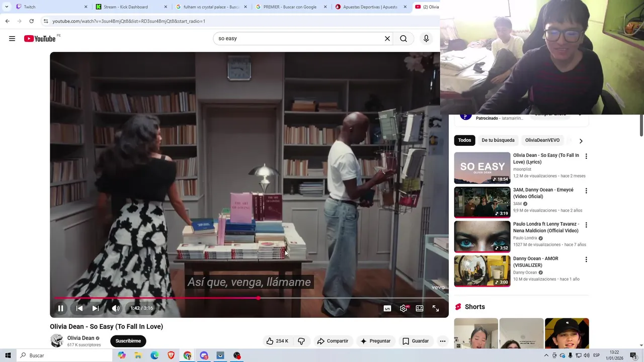This screenshot has width=644, height=362.
Task: Switch to the Twitch browser tab
Action: [50, 7]
